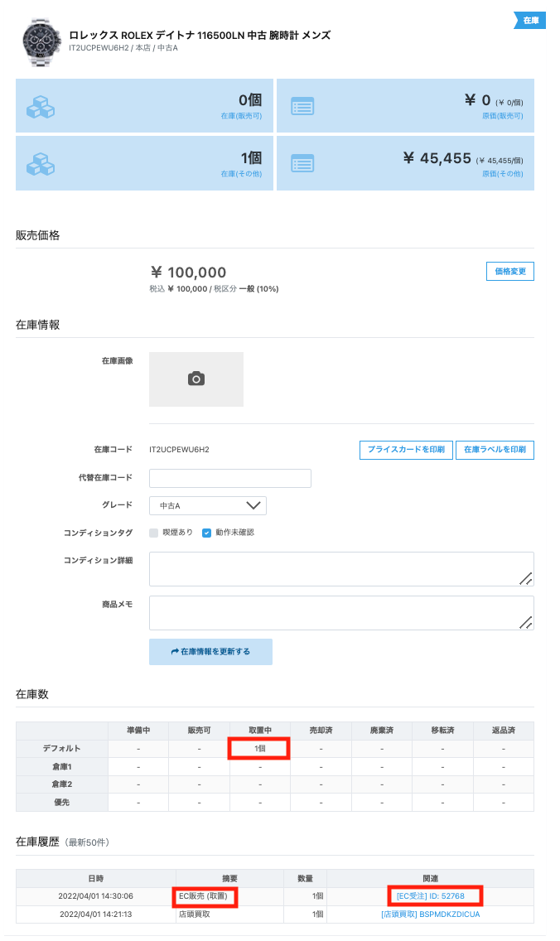Click the list icon for 原価(販売可)
560x941 pixels.
tap(302, 107)
